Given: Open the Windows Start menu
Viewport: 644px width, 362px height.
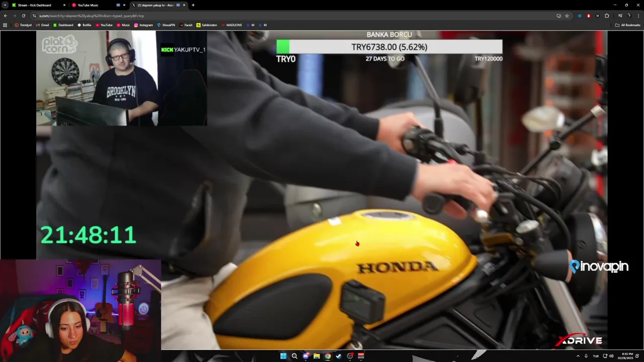Looking at the screenshot, I should coord(283,356).
